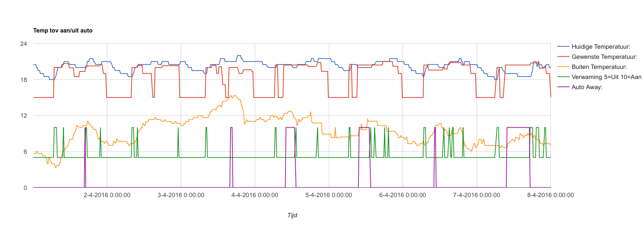Click the 4-4-2016 0:00:00 axis tick label

coord(255,195)
